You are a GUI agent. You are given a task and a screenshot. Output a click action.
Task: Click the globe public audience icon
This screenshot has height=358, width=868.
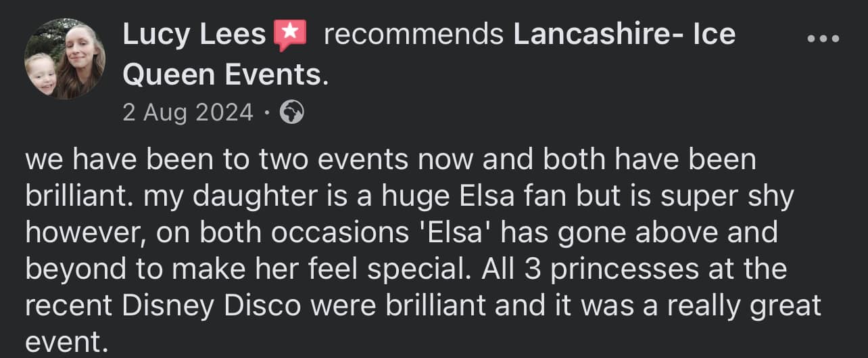[291, 112]
